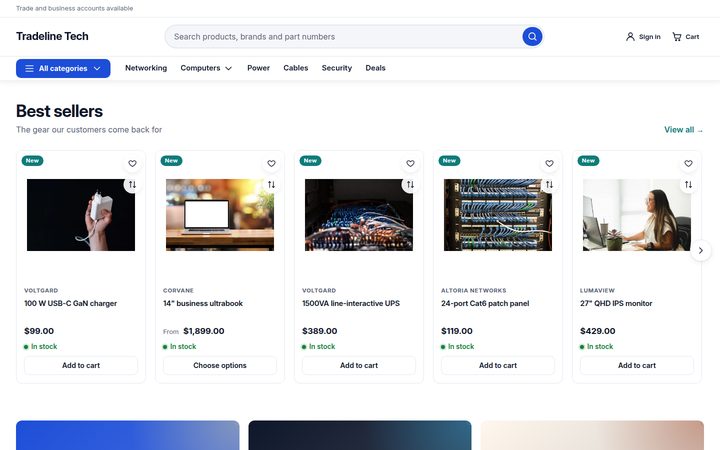Wishlist the 27" QHD IPS monitor

[x=688, y=163]
